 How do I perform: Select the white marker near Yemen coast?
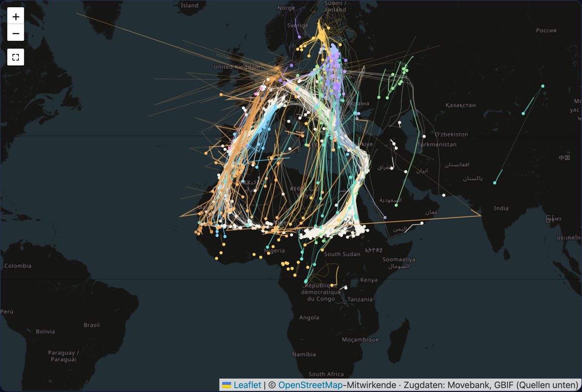click(x=422, y=223)
